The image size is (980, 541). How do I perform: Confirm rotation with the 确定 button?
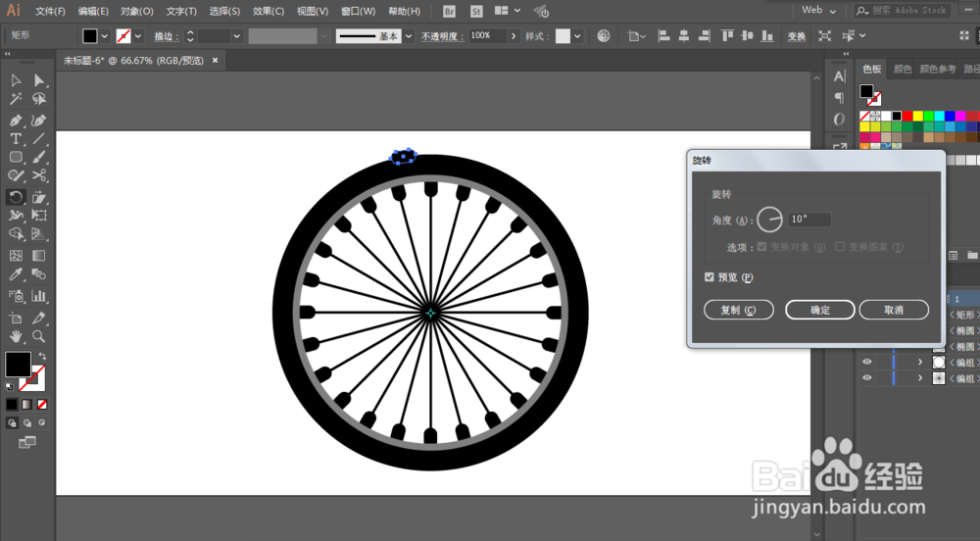coord(820,310)
